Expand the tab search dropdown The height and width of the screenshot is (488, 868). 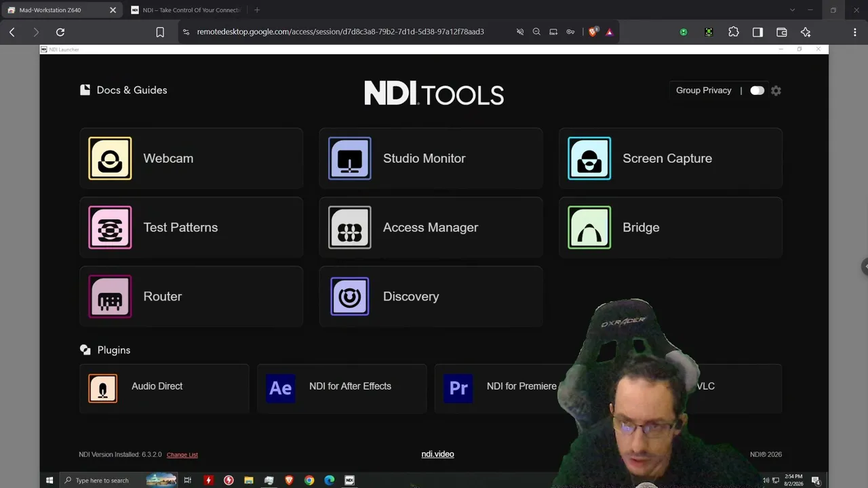pyautogui.click(x=792, y=10)
